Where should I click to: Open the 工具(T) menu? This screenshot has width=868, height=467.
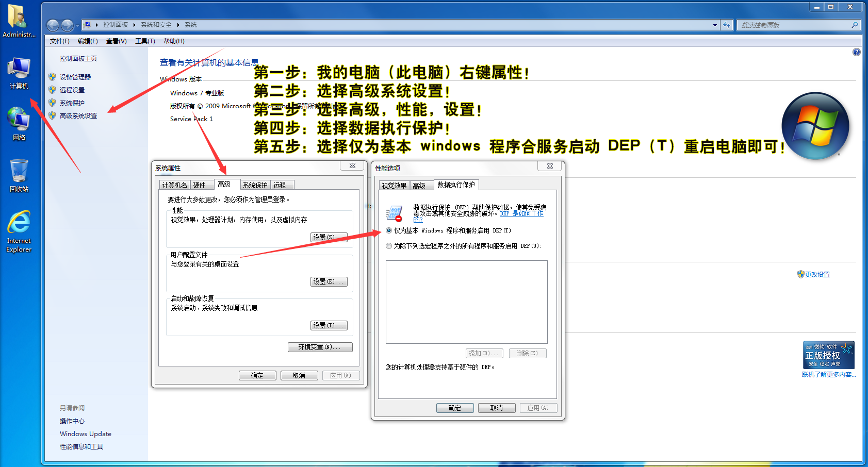(145, 41)
